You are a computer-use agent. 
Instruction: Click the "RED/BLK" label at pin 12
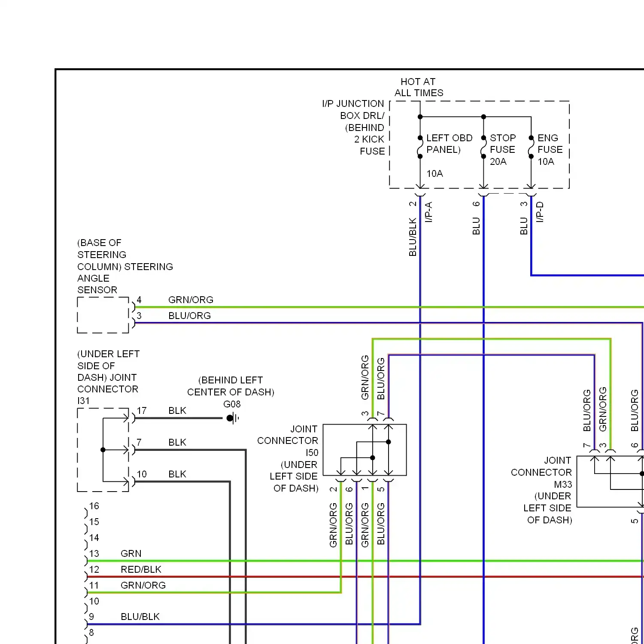141,569
